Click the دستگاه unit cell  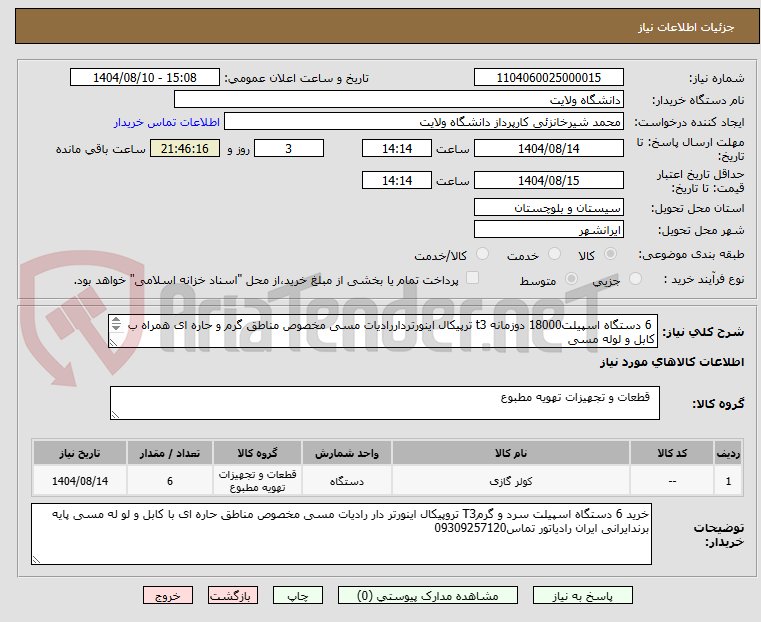[x=347, y=481]
